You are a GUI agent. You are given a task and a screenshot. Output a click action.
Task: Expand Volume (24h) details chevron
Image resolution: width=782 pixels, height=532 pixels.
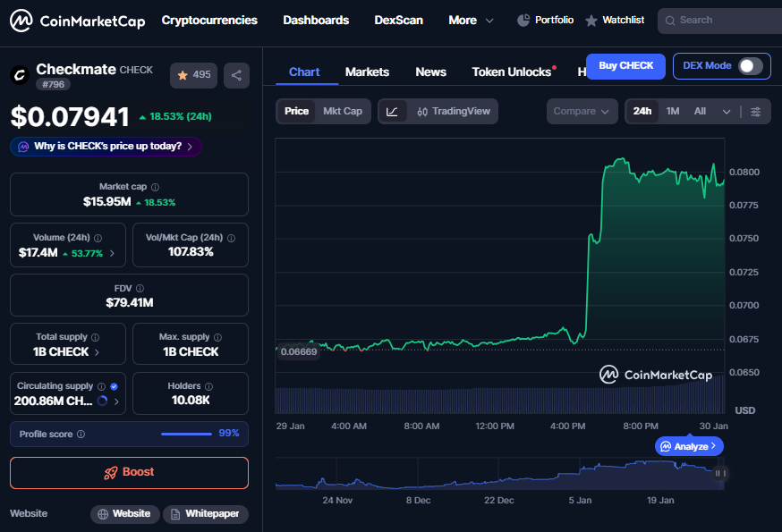112,253
